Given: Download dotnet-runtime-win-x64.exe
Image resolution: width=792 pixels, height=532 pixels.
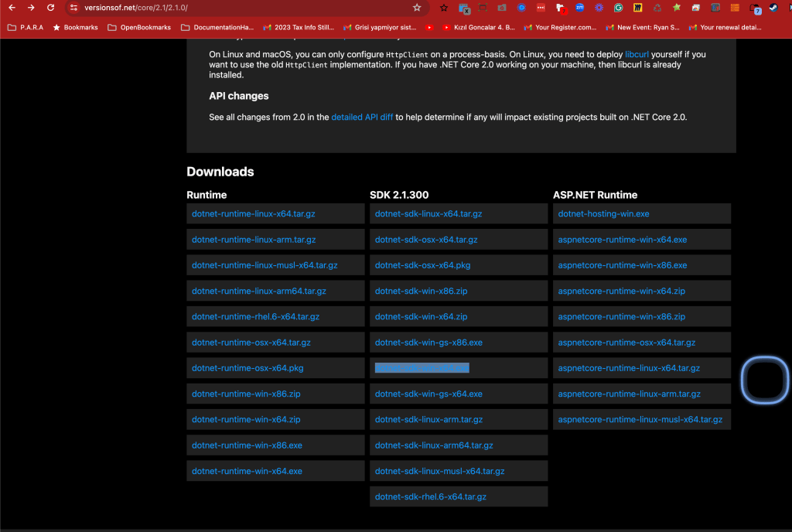Looking at the screenshot, I should tap(247, 471).
